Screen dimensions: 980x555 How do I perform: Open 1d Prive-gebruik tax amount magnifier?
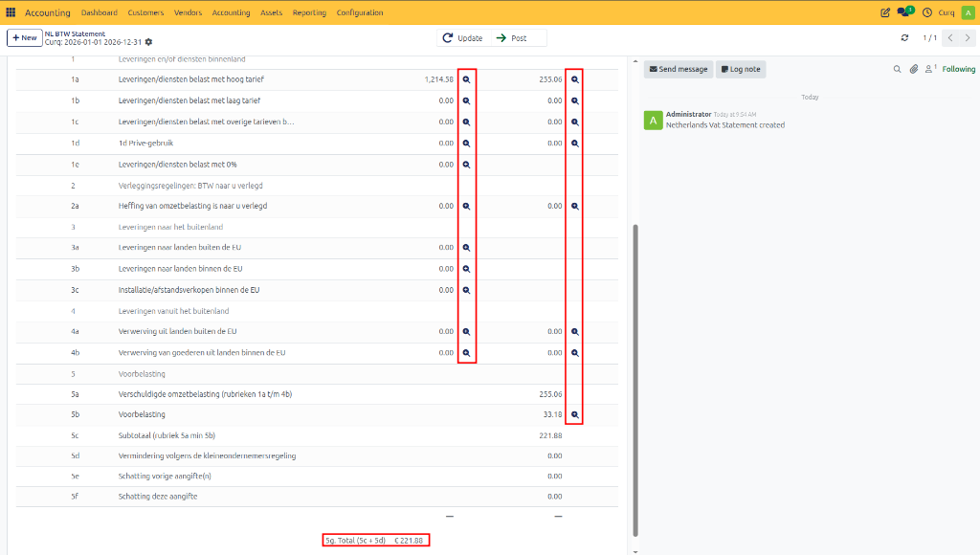point(575,144)
